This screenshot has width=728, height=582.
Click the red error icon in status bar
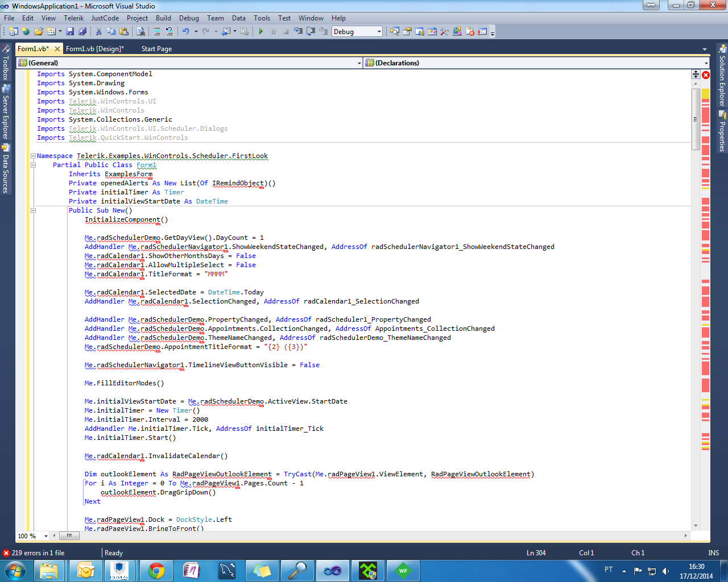[x=6, y=553]
